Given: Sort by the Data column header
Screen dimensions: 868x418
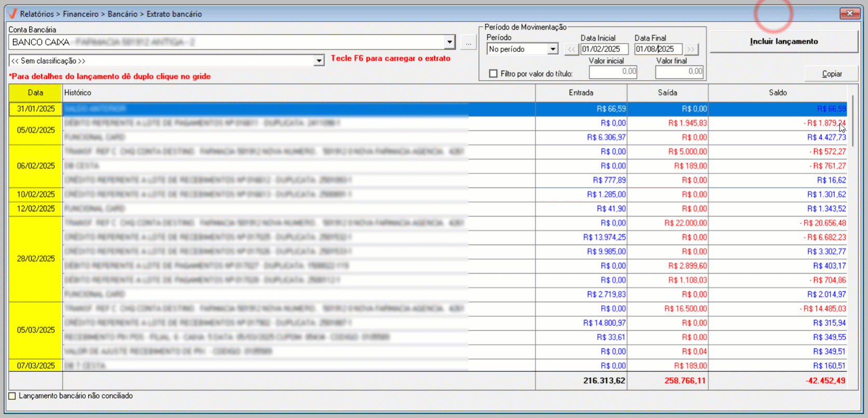Looking at the screenshot, I should click(35, 93).
